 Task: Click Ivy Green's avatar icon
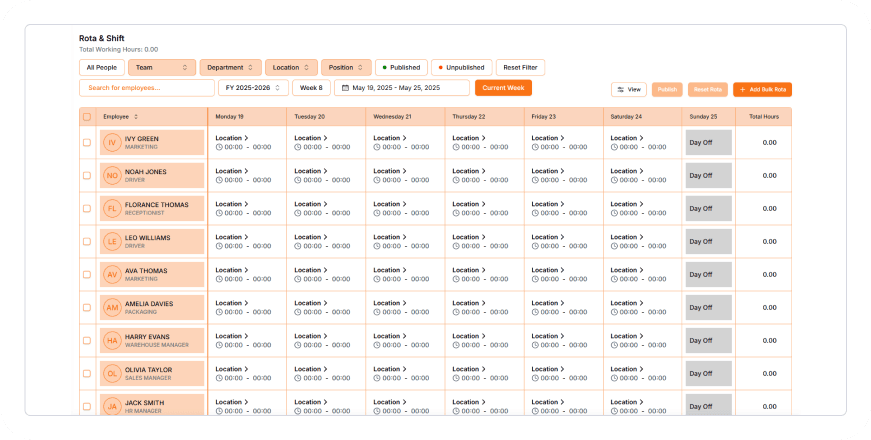coord(112,143)
